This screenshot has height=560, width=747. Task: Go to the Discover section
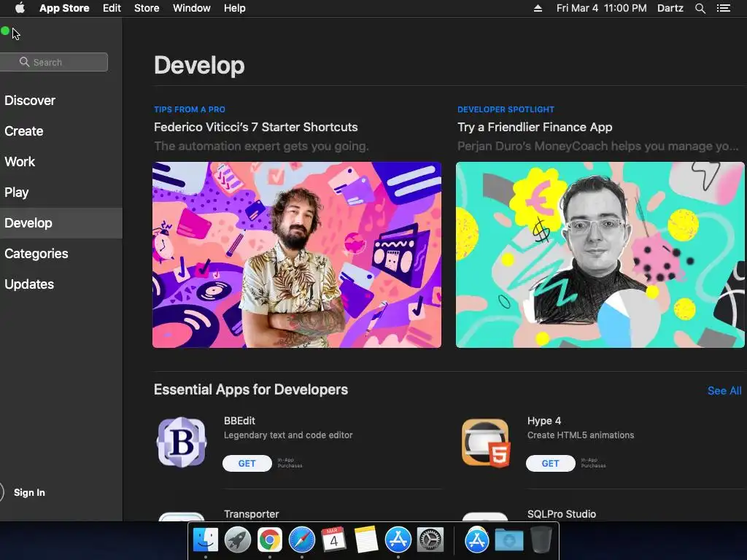tap(30, 101)
